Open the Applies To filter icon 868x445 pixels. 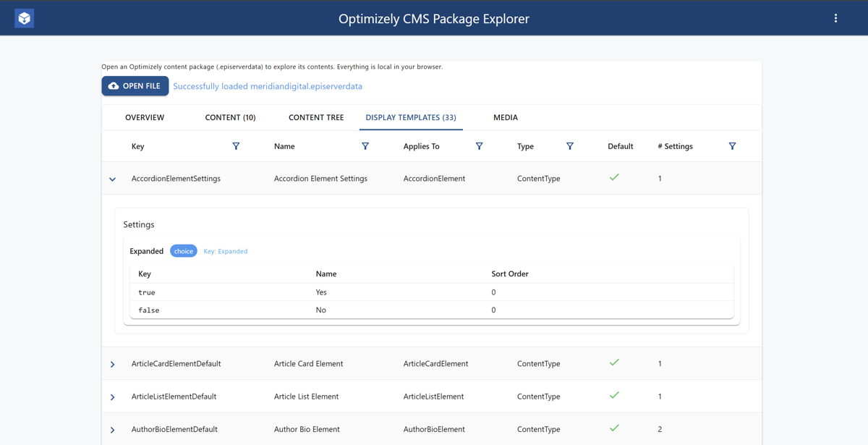(479, 146)
